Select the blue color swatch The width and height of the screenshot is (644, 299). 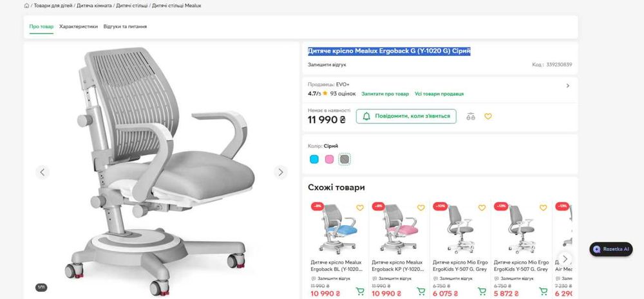pos(314,159)
